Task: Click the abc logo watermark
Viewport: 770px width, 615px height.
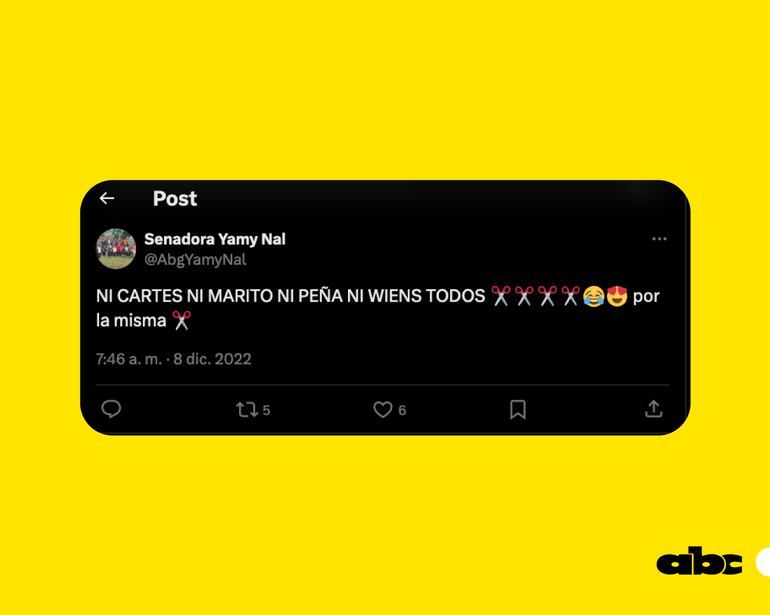Action: (699, 560)
